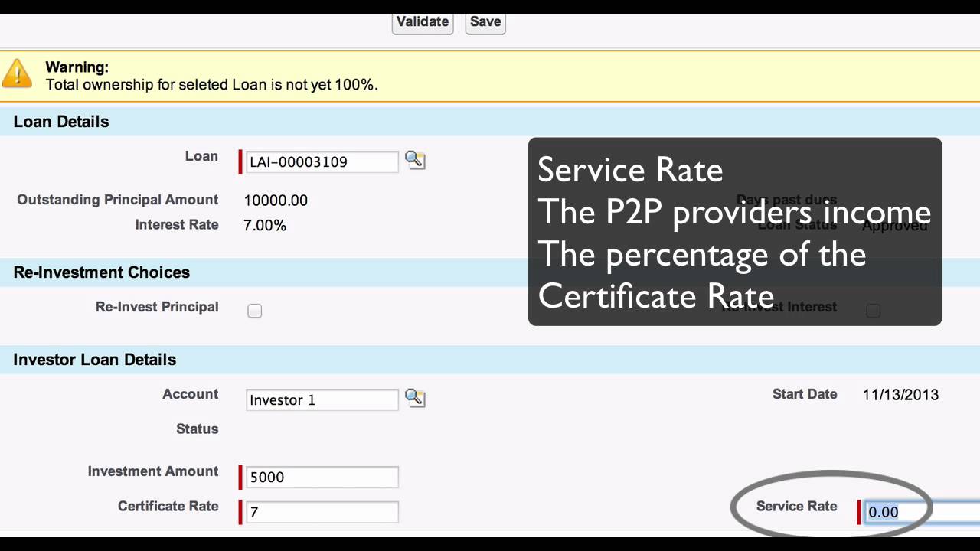Click the Outstanding Principal Amount value 10000.00
The height and width of the screenshot is (551, 980).
coord(276,201)
